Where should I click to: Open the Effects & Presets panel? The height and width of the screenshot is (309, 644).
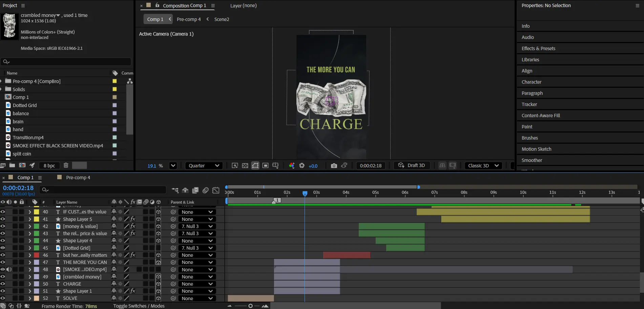pos(538,48)
